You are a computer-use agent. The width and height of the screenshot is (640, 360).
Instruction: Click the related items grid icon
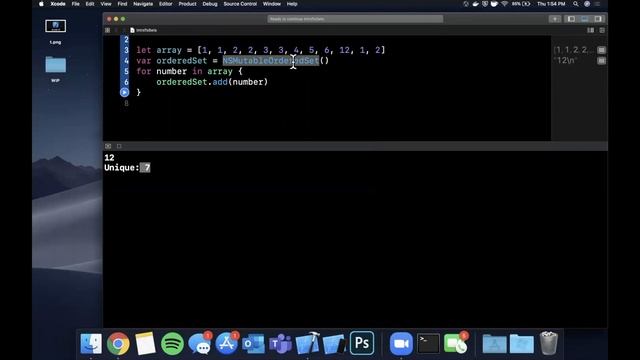(x=107, y=30)
